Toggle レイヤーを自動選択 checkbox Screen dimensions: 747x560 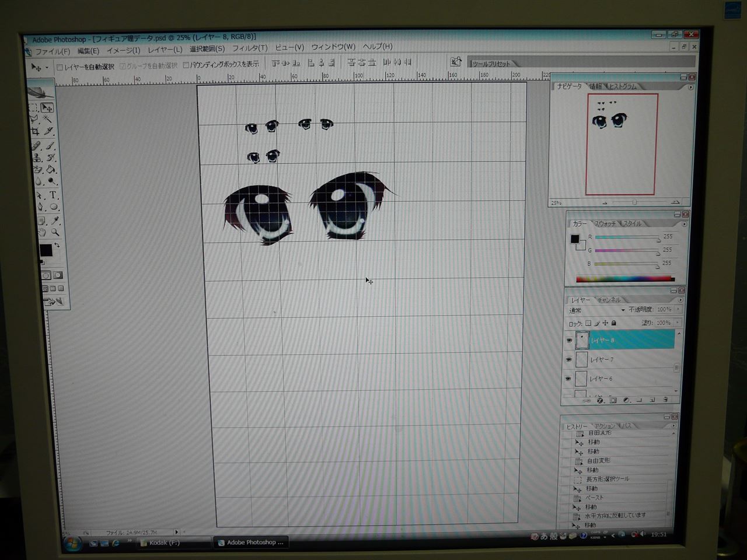[60, 67]
